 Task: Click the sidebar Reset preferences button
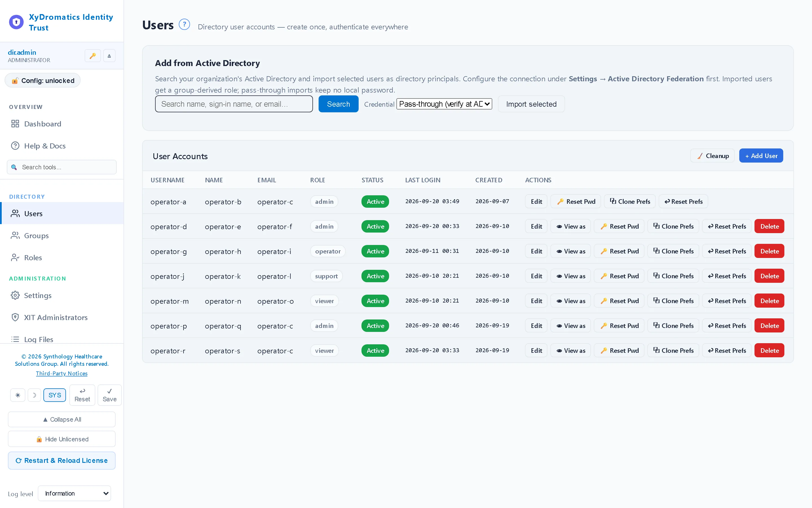[82, 395]
